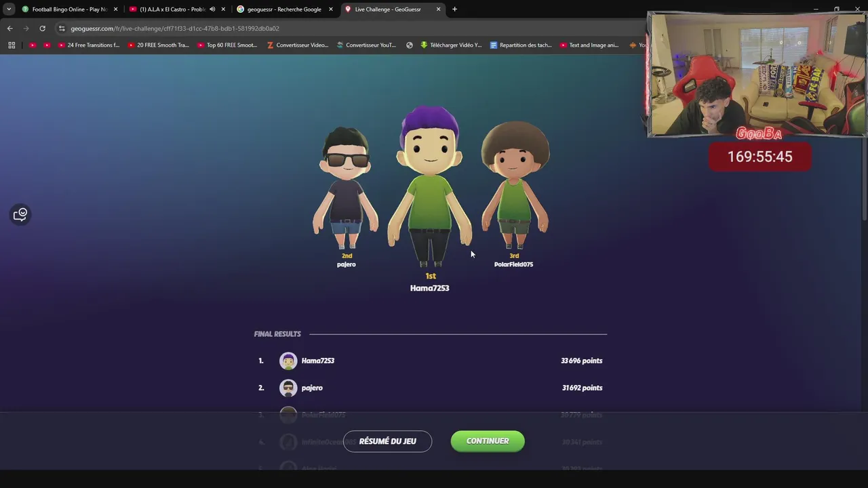The width and height of the screenshot is (868, 488).
Task: Click the green CONTINUER button
Action: click(488, 441)
